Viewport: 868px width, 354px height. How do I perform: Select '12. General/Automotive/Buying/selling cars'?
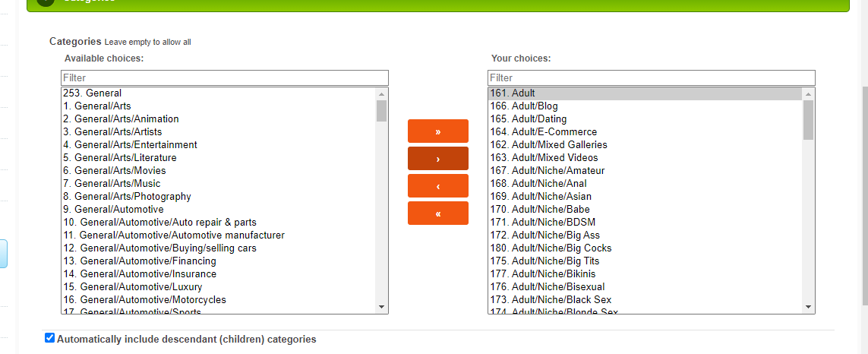219,248
